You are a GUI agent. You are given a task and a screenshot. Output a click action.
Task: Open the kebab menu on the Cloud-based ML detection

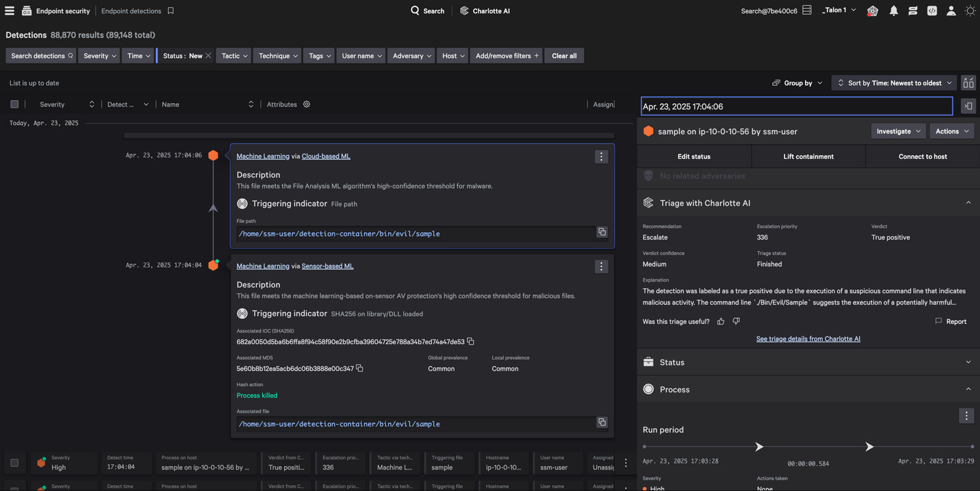tap(601, 156)
